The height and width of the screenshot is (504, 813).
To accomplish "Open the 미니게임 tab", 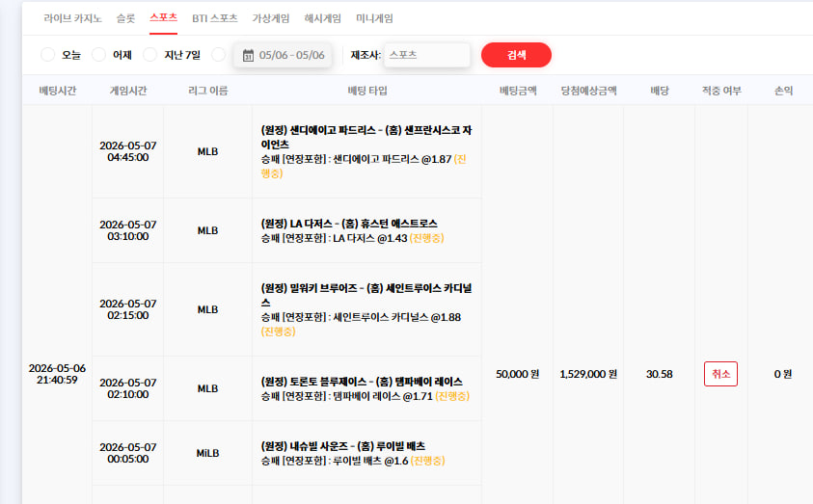I will point(374,18).
